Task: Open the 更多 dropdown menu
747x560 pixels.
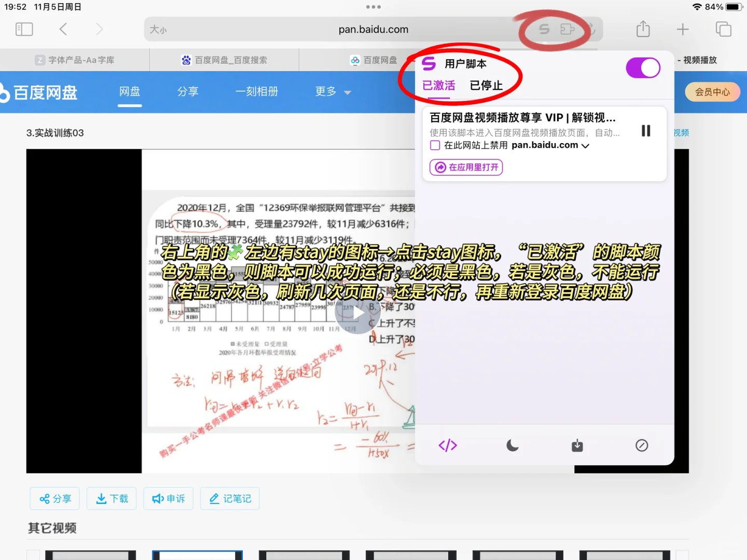Action: (x=332, y=92)
